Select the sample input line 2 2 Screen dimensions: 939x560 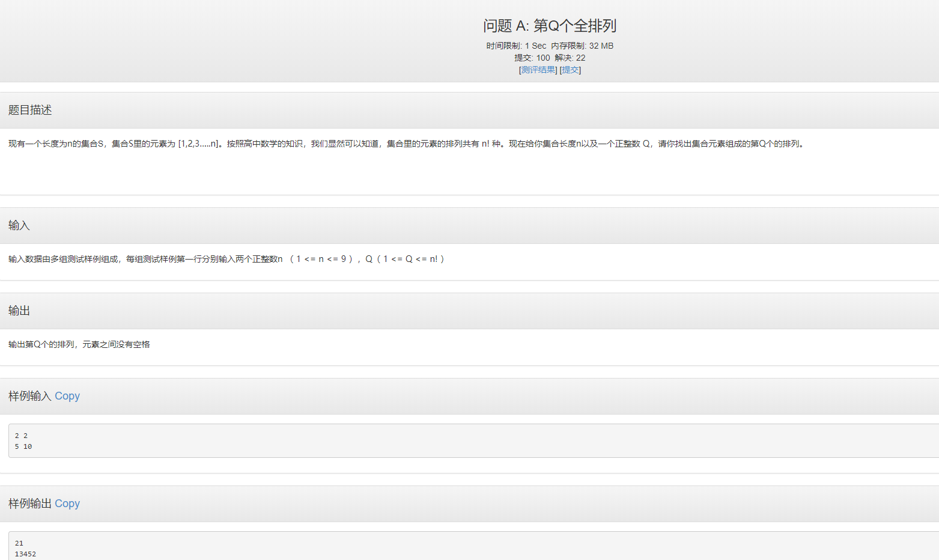tap(21, 435)
